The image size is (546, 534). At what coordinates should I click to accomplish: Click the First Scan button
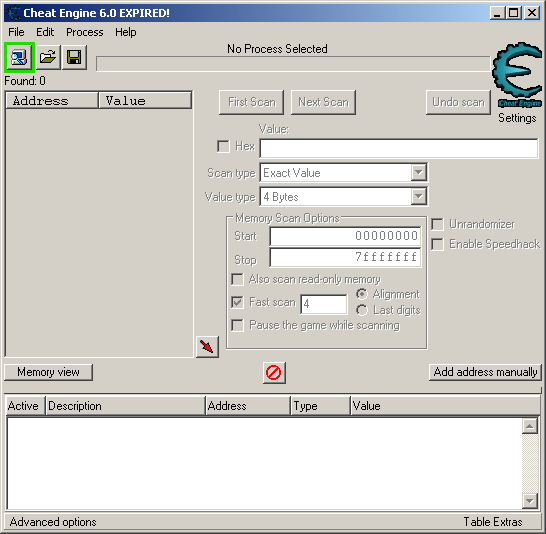click(x=251, y=102)
